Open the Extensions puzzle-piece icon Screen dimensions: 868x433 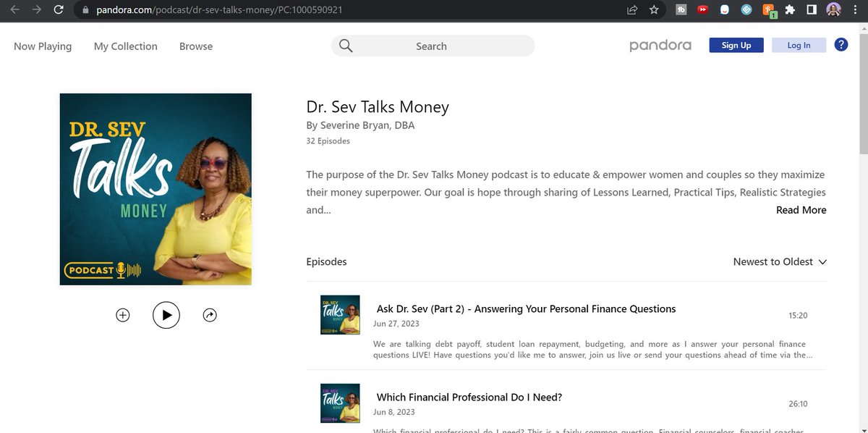pos(790,10)
